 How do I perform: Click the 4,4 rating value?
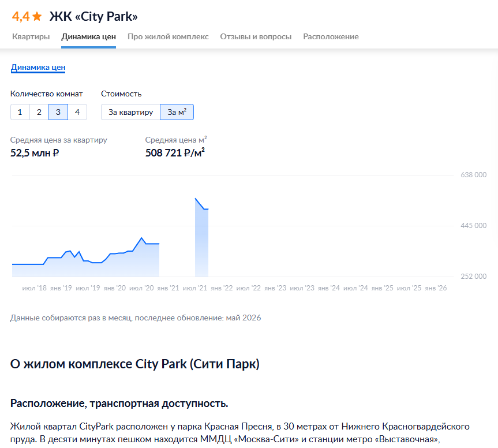(x=21, y=16)
